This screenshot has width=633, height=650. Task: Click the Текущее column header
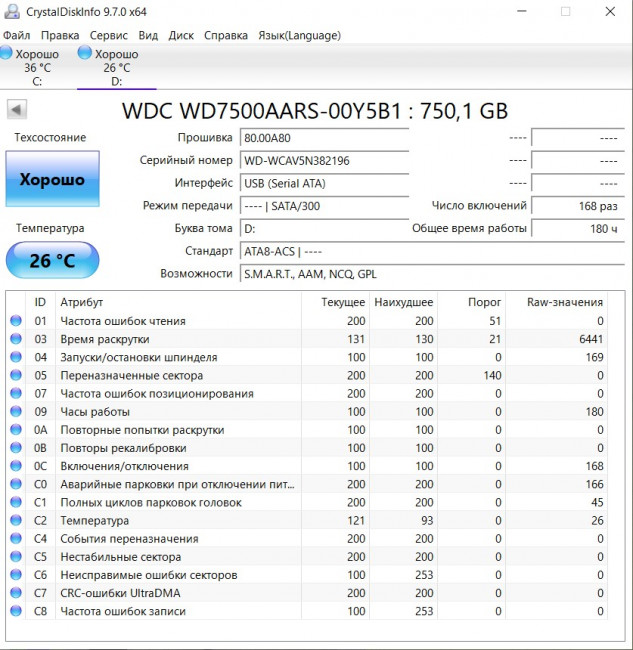(335, 302)
